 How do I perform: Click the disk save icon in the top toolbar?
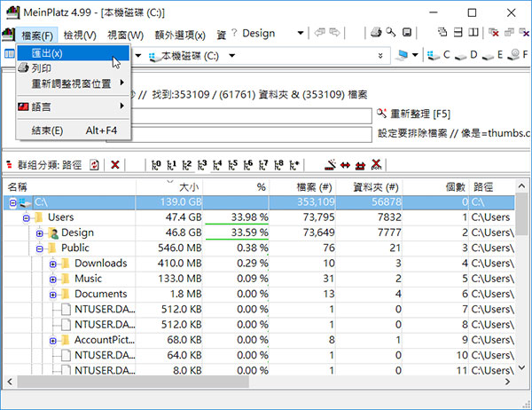407,33
